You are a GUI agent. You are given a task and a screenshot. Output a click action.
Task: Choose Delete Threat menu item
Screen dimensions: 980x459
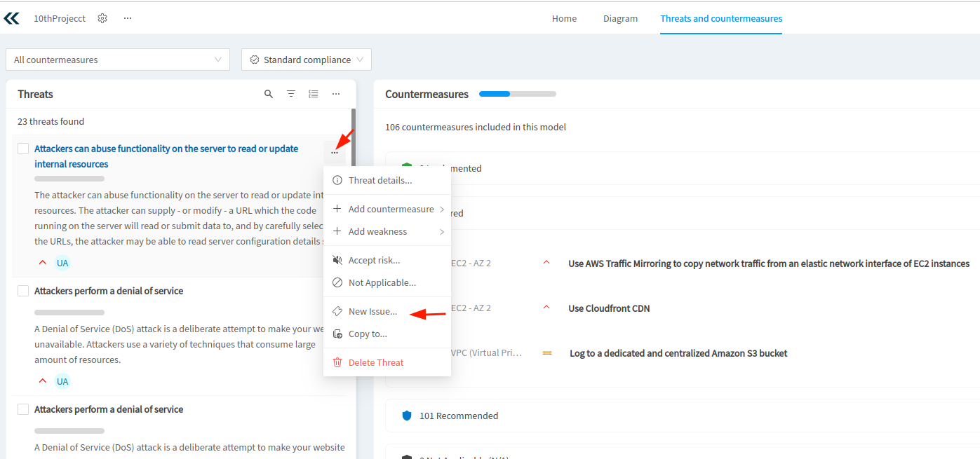click(x=387, y=362)
